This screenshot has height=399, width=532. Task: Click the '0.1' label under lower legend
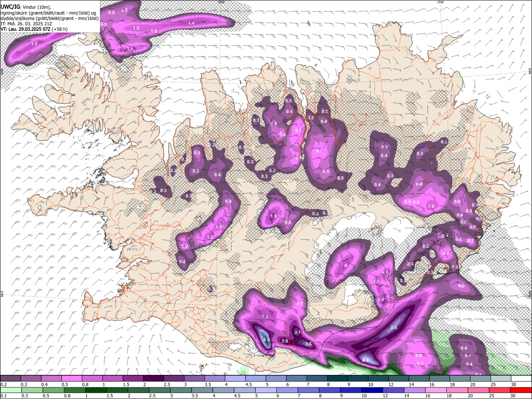point(3,396)
